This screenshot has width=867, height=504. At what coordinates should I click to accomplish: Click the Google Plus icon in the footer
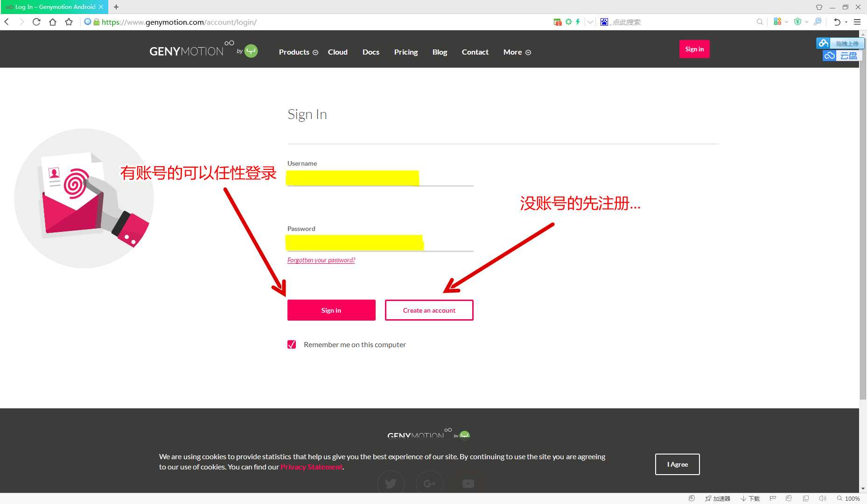(429, 483)
